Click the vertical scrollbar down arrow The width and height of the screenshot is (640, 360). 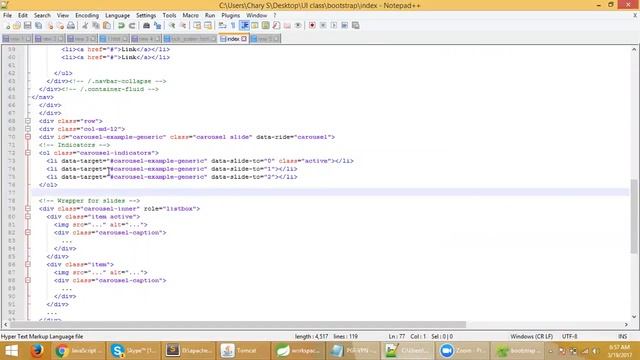pyautogui.click(x=633, y=316)
